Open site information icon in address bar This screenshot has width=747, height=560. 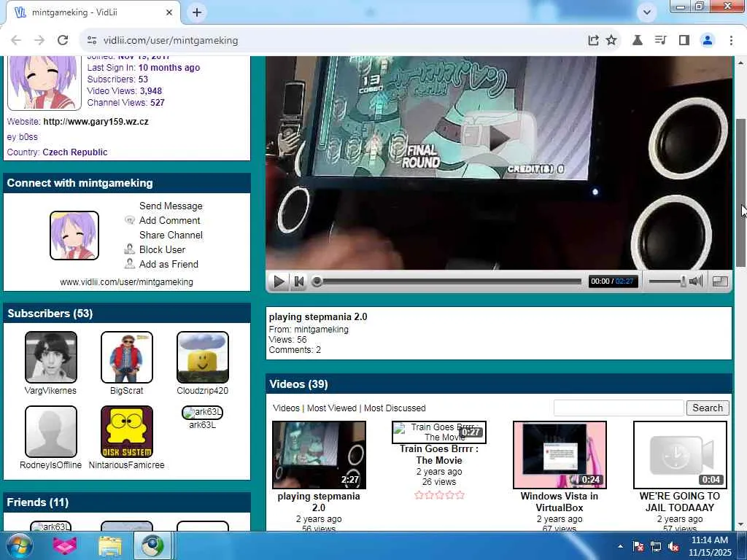(92, 41)
